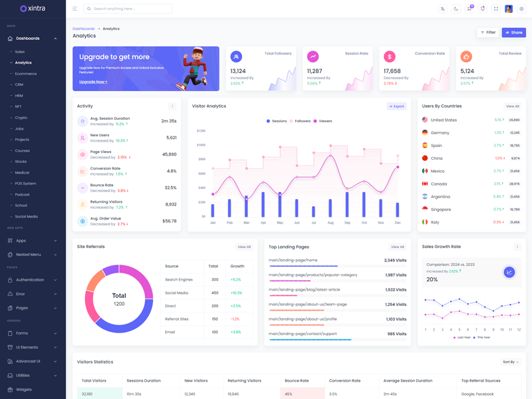This screenshot has width=532, height=399.
Task: Select Ecommerce in the sidebar
Action: coord(26,74)
